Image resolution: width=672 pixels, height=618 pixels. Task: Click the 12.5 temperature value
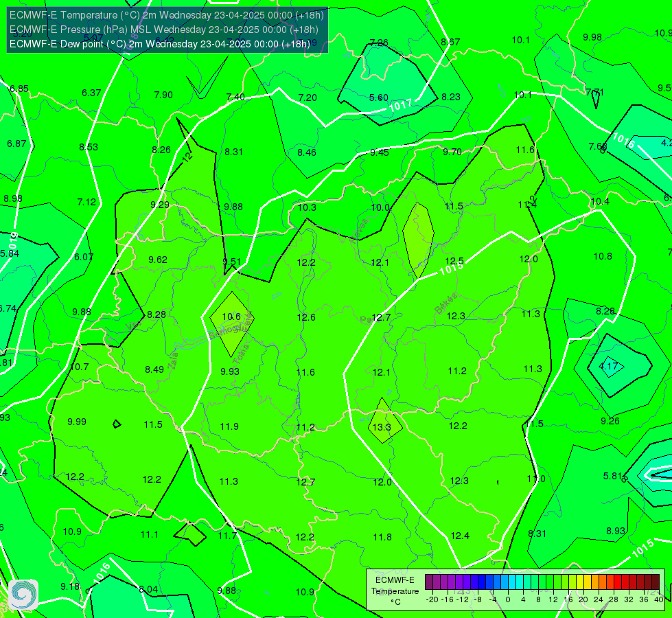[454, 261]
